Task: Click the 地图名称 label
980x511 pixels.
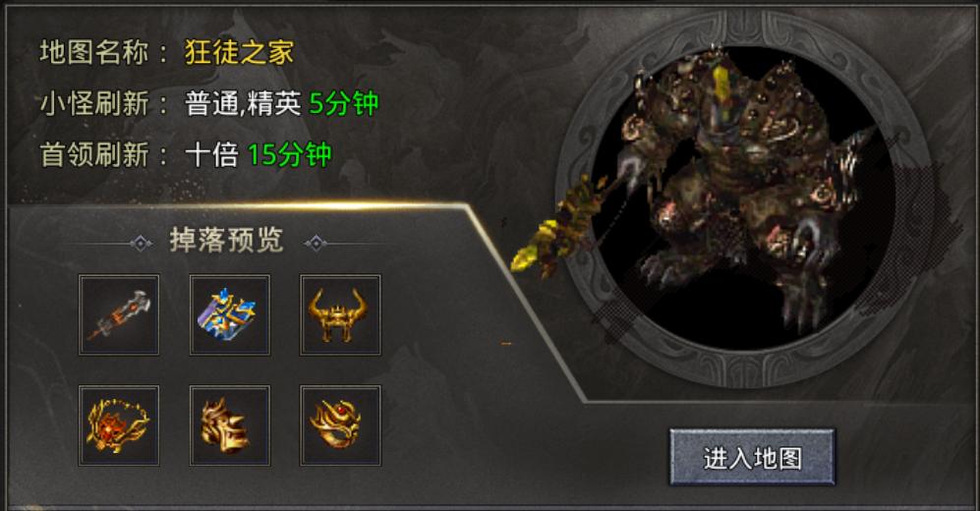Action: 94,52
